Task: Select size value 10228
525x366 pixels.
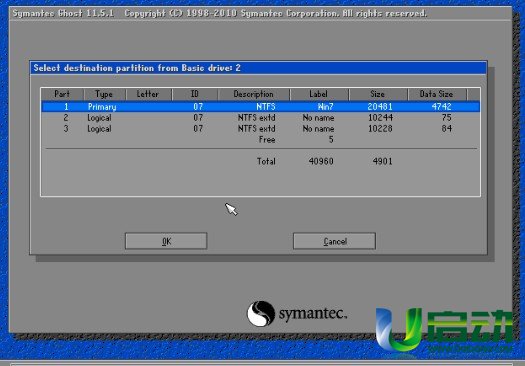Action: click(380, 129)
